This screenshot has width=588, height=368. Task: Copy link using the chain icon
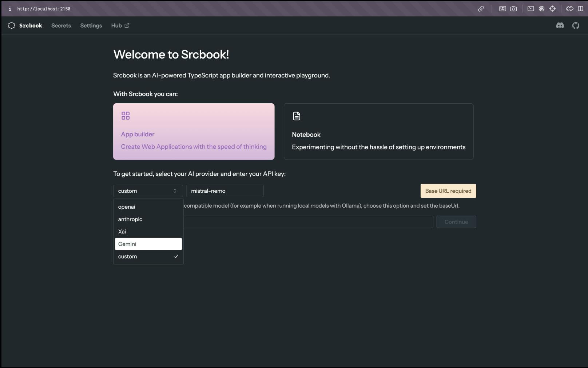point(481,9)
